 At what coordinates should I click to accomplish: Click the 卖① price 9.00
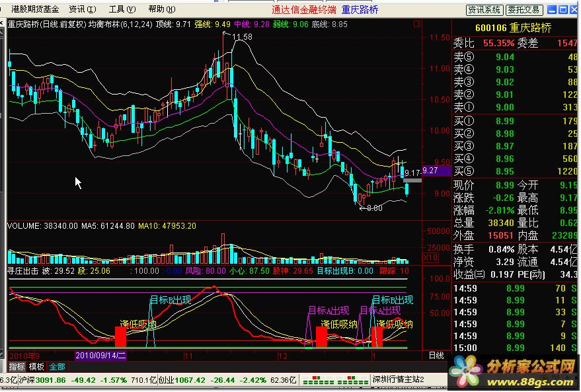pyautogui.click(x=505, y=107)
